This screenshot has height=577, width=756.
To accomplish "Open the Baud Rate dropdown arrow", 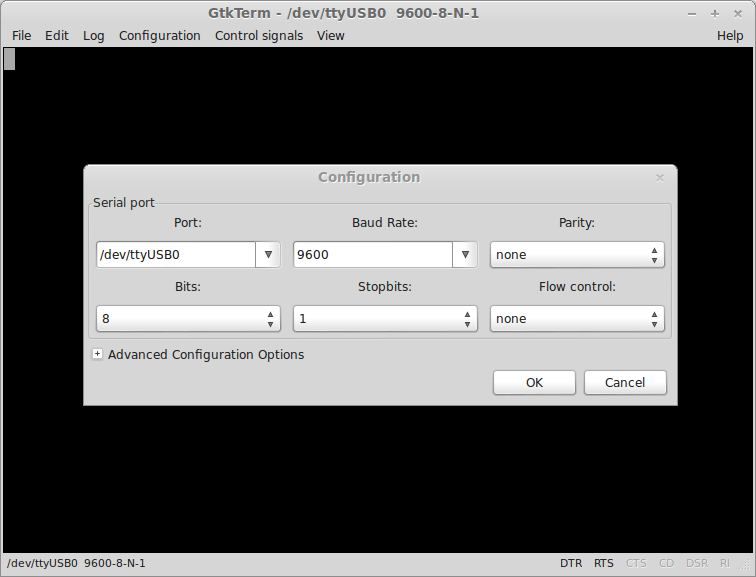I will point(465,255).
